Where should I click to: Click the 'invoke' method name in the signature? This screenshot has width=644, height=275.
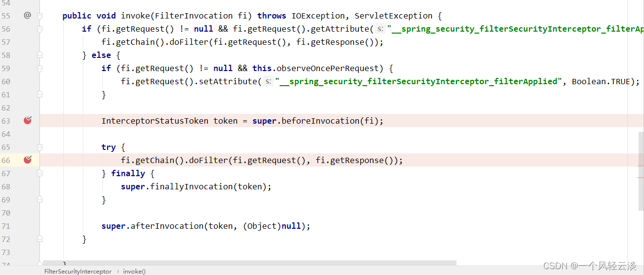tap(135, 16)
